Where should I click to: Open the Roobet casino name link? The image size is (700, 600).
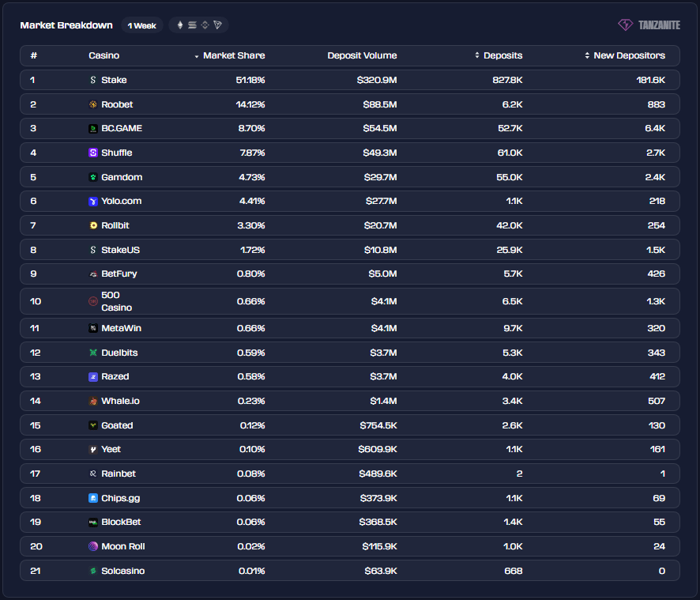coord(117,104)
